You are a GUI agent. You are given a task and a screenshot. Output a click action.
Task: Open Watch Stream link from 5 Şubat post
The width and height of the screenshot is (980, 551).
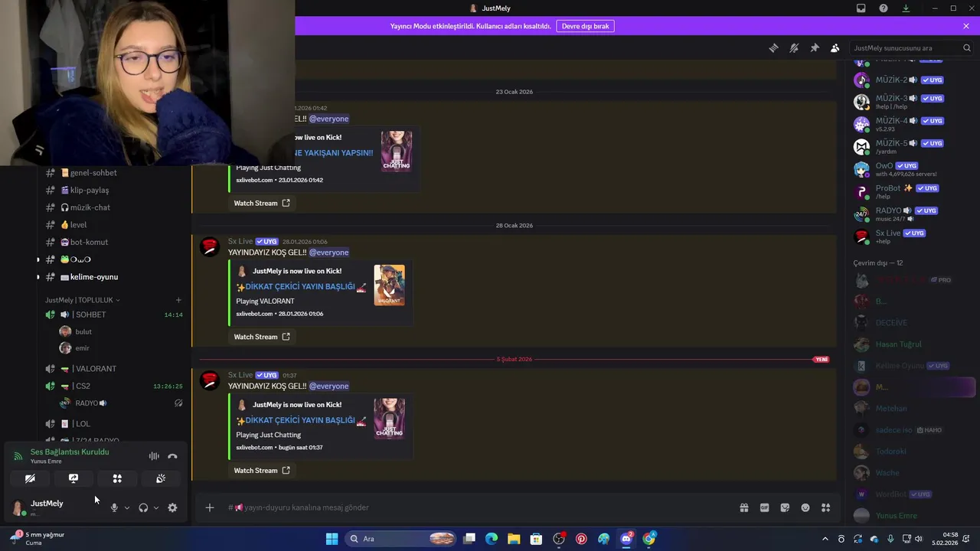[262, 471]
